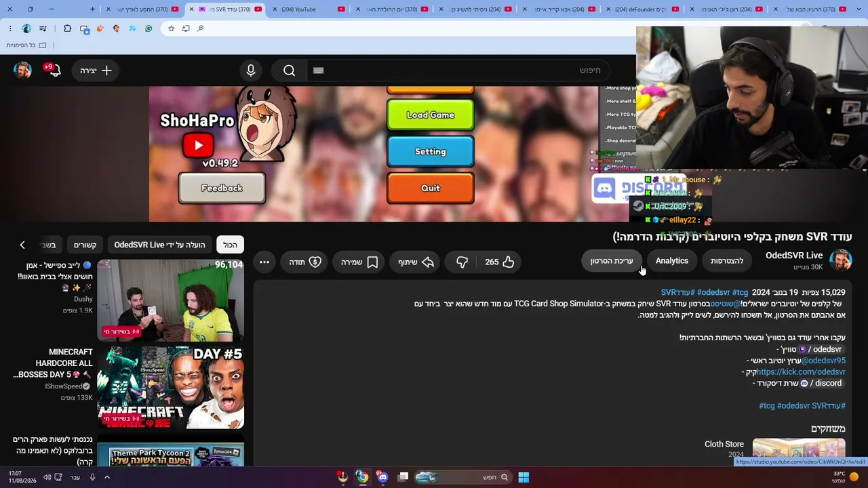Click the @שוטיסט mention in description
The height and width of the screenshot is (488, 868).
pos(726,304)
